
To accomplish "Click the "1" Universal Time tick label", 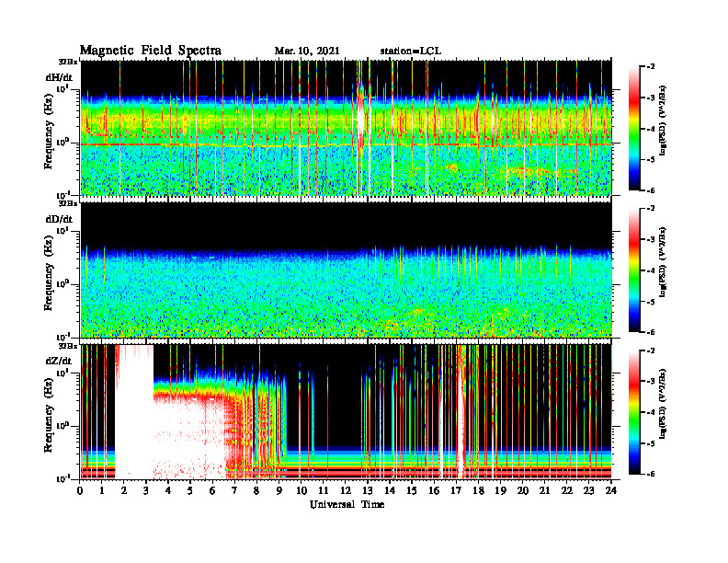I will tap(102, 490).
